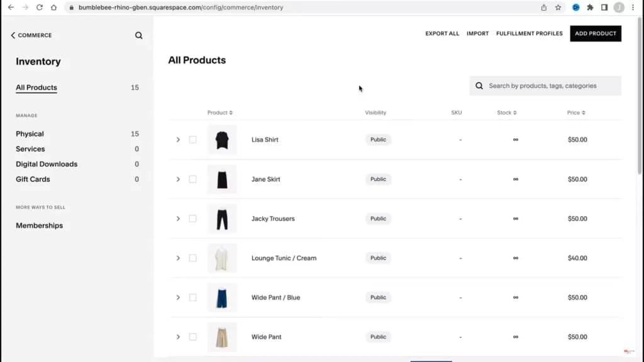
Task: Select the Lisa Shirt checkbox
Action: pyautogui.click(x=192, y=140)
